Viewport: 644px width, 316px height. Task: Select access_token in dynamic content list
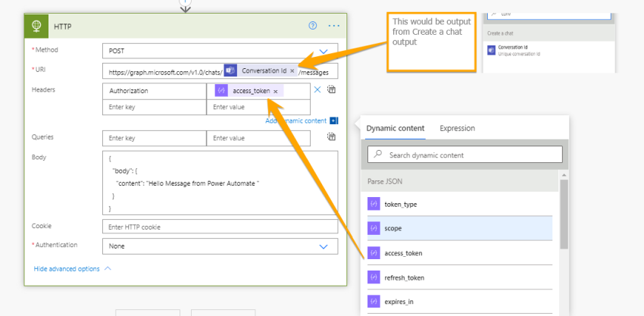coord(460,252)
